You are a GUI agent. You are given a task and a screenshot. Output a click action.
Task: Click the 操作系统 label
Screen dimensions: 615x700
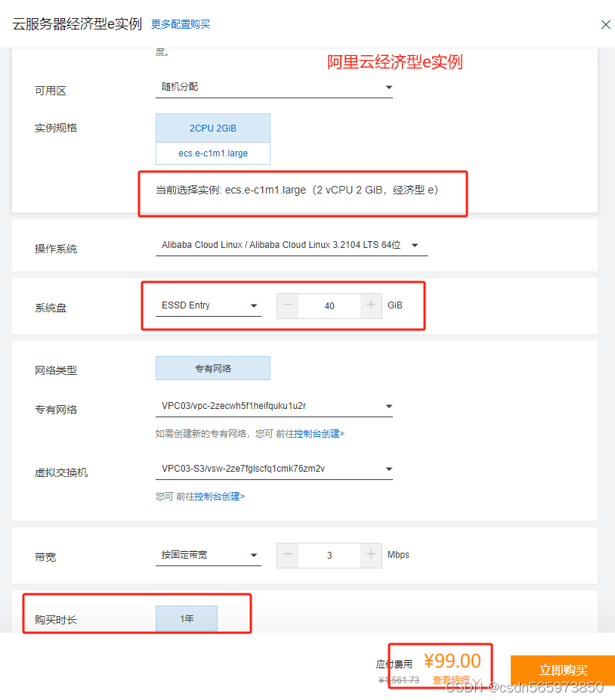coord(56,249)
